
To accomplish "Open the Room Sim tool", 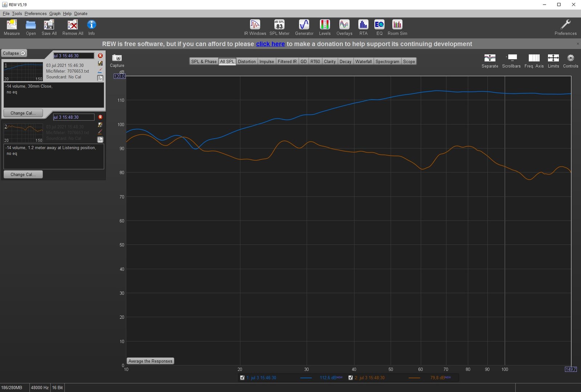I will 397,25.
